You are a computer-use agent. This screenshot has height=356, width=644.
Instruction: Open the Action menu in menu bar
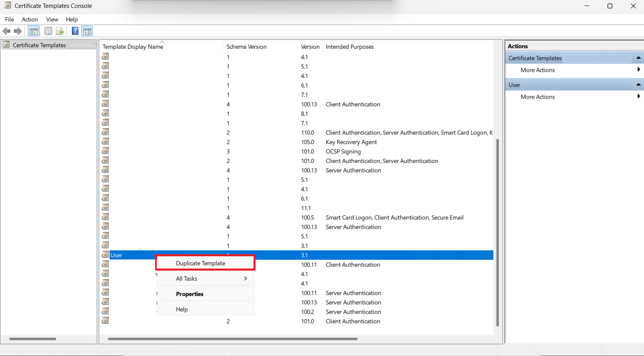coord(30,19)
